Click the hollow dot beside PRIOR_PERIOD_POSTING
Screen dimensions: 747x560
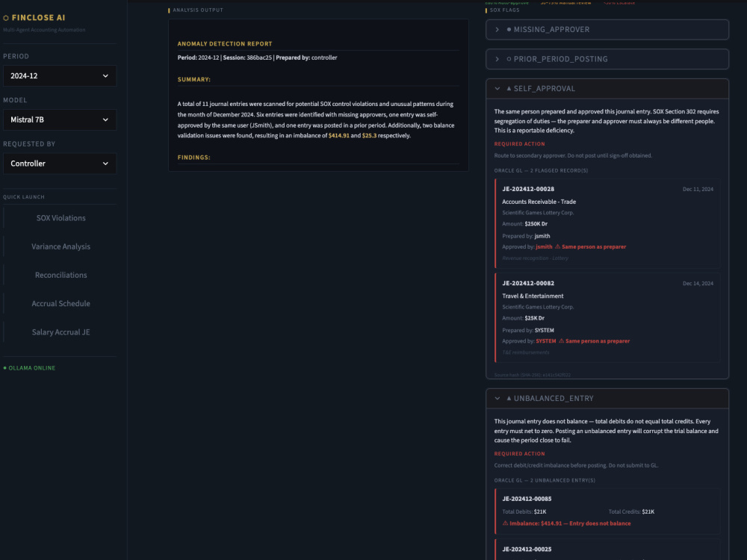pos(509,59)
